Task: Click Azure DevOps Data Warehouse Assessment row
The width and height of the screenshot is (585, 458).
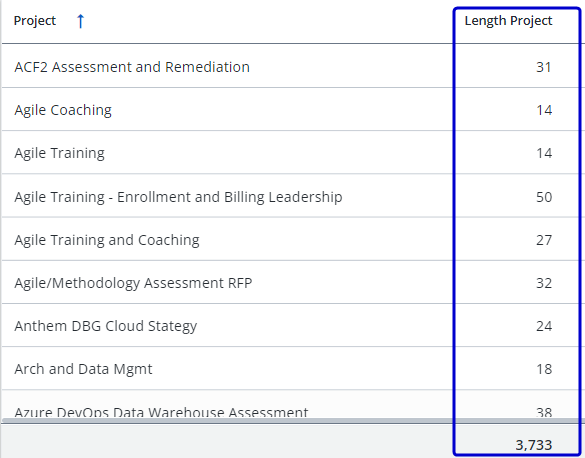Action: point(292,404)
